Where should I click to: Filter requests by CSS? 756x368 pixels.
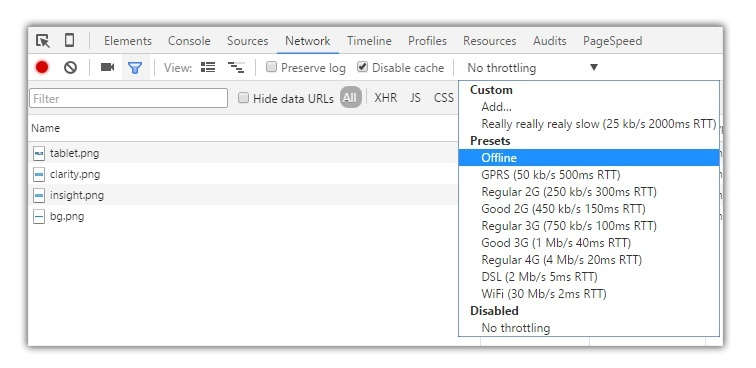(x=444, y=98)
